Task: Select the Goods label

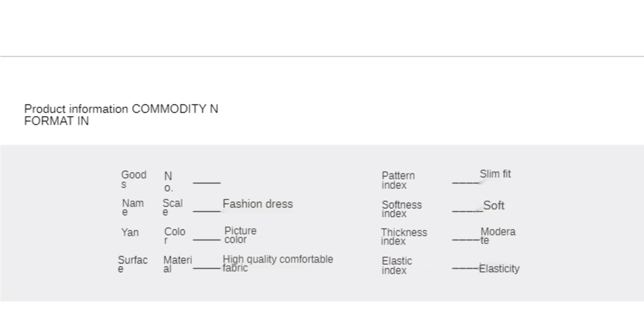Action: tap(133, 179)
